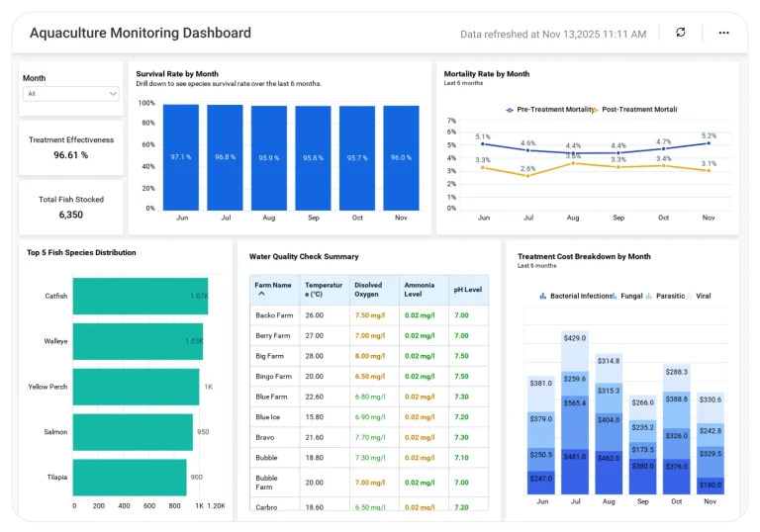Select the Blue Ice row name

pos(268,416)
